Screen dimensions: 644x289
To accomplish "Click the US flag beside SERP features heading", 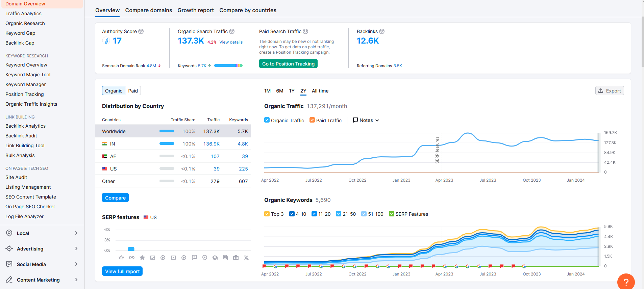I will click(x=146, y=217).
